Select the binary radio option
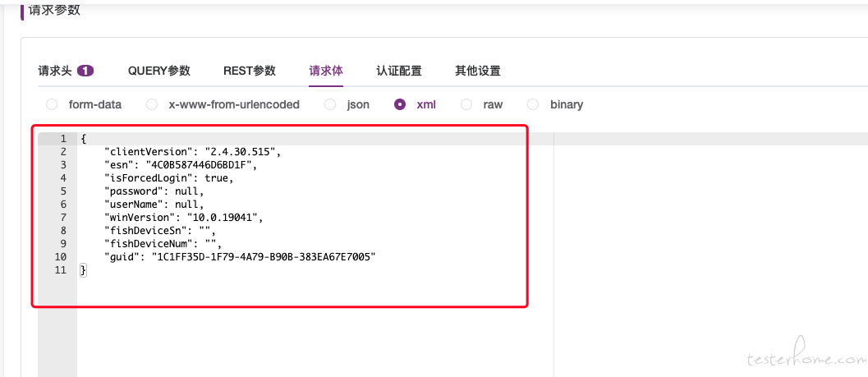Screen dimensions: 868x377 coord(533,104)
